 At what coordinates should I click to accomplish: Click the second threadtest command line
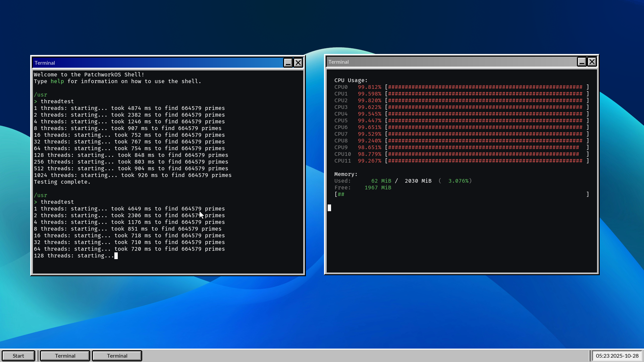57,202
